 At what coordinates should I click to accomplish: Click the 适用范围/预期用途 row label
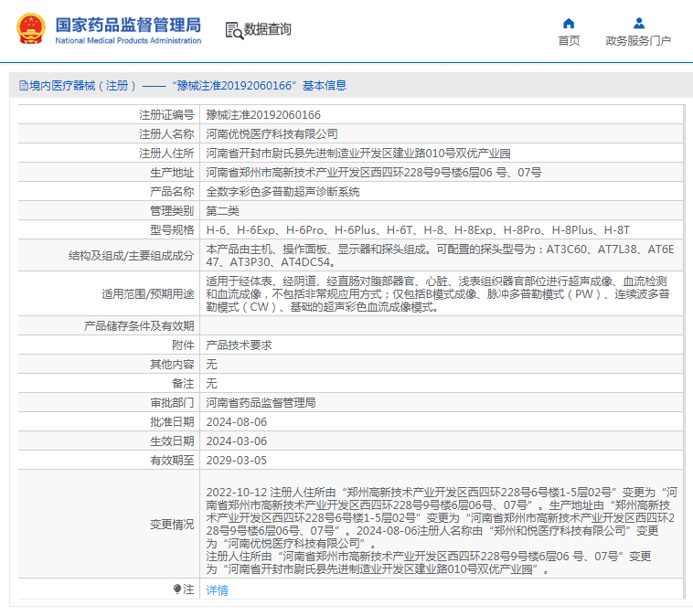(148, 294)
